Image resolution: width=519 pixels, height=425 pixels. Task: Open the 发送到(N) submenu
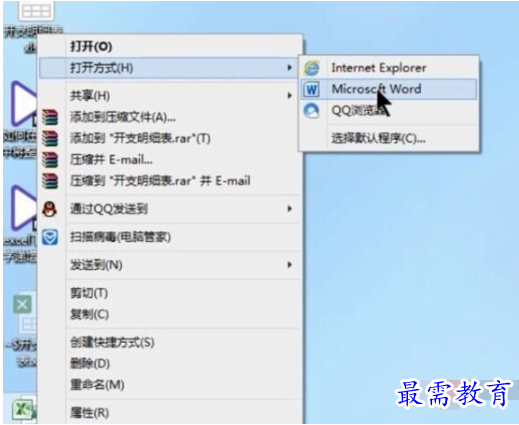point(170,265)
